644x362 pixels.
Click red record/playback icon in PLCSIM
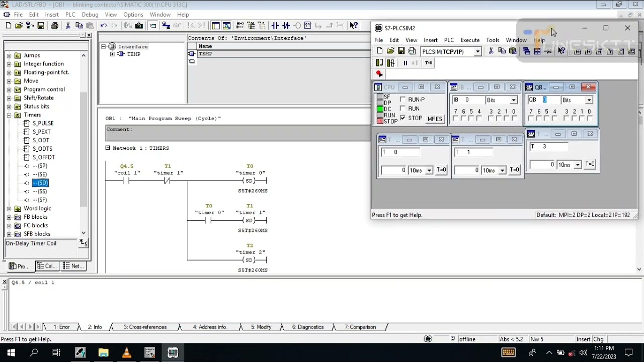pyautogui.click(x=379, y=74)
